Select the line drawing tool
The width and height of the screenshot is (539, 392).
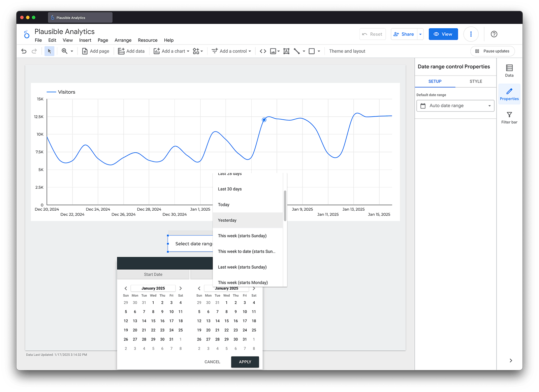tap(297, 51)
